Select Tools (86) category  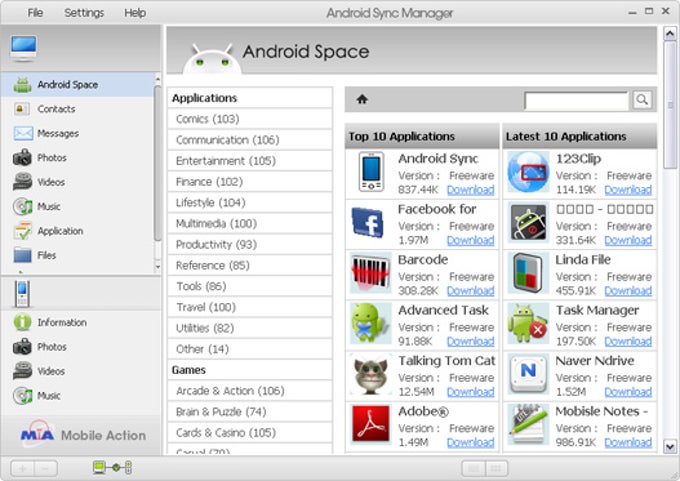pyautogui.click(x=250, y=286)
